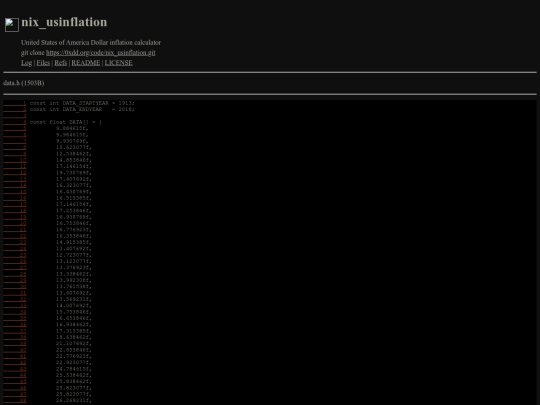Click the value on code line 23
This screenshot has width=540, height=405.
74,242
